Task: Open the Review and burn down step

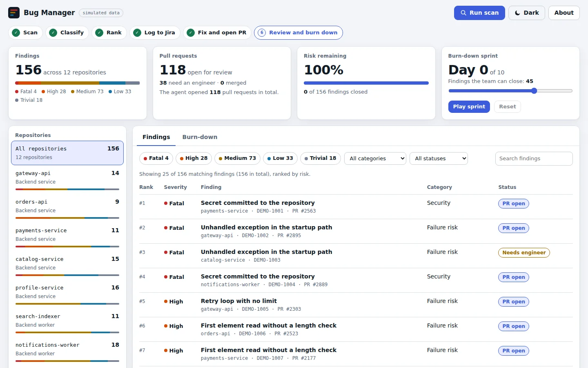Action: coord(298,33)
